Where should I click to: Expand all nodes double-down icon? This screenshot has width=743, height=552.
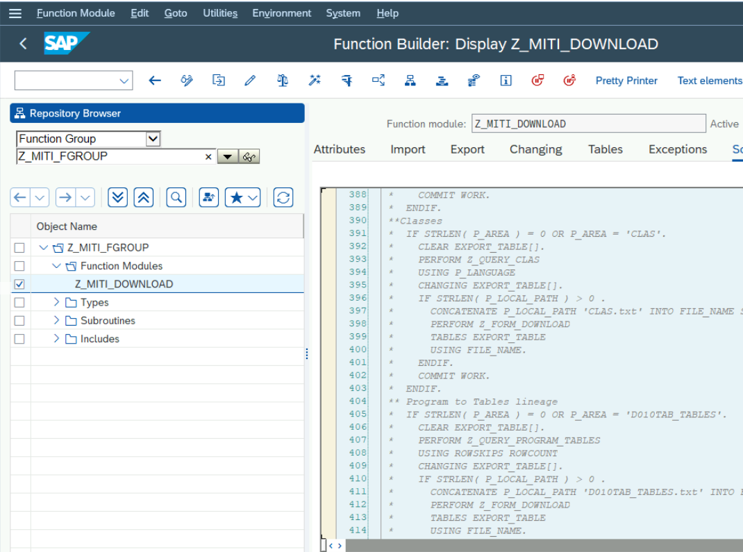pos(118,198)
